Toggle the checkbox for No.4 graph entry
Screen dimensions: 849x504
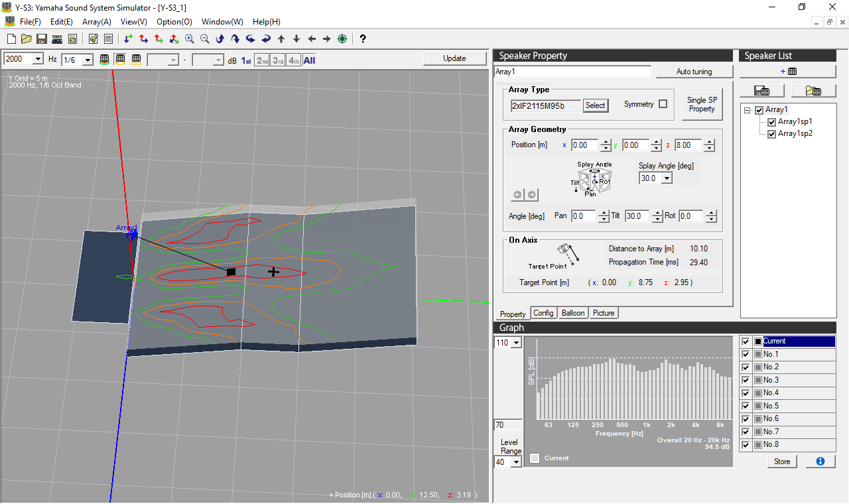pos(746,393)
